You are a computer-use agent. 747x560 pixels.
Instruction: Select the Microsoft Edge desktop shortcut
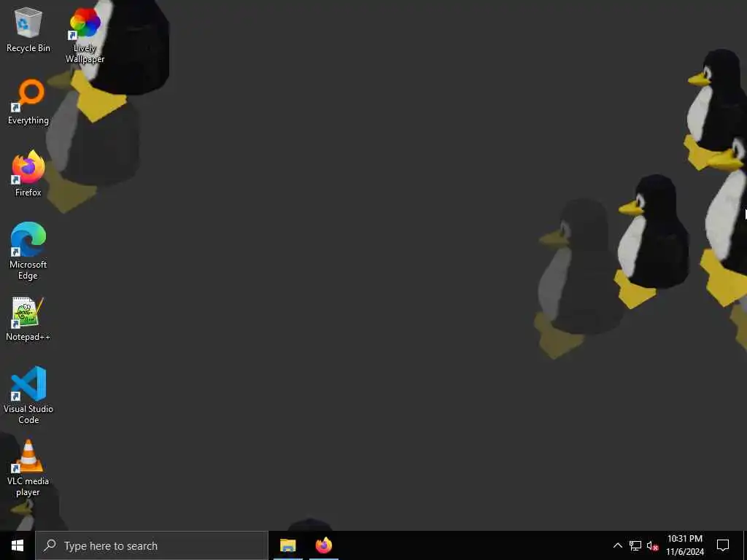click(28, 251)
